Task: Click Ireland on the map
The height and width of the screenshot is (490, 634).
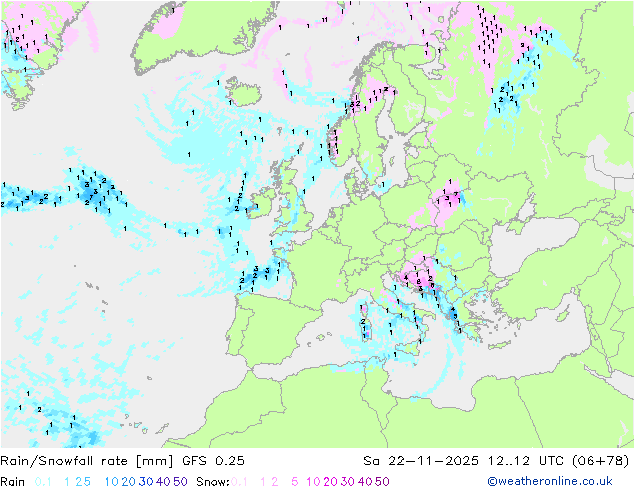Action: click(x=261, y=202)
